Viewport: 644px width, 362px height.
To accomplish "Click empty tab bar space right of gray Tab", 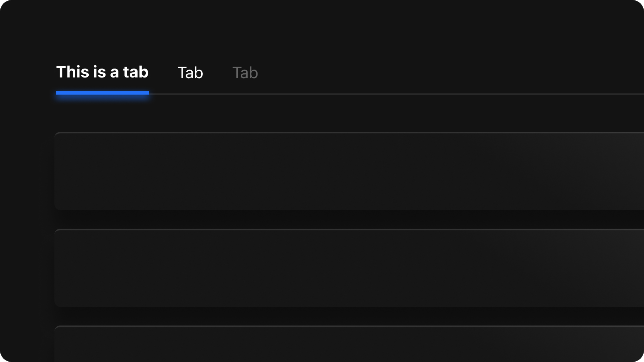I will [x=447, y=73].
